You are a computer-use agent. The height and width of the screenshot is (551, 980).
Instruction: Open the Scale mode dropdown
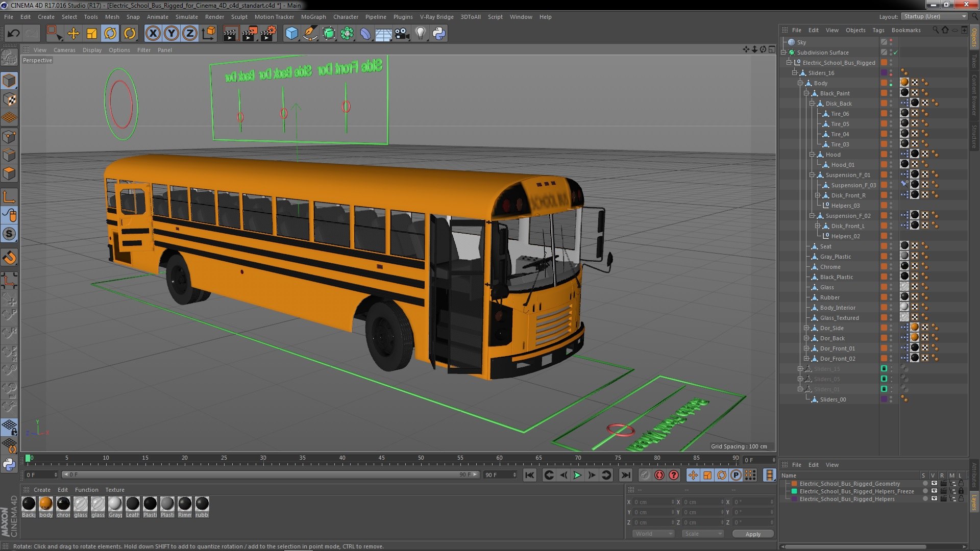[x=703, y=534]
